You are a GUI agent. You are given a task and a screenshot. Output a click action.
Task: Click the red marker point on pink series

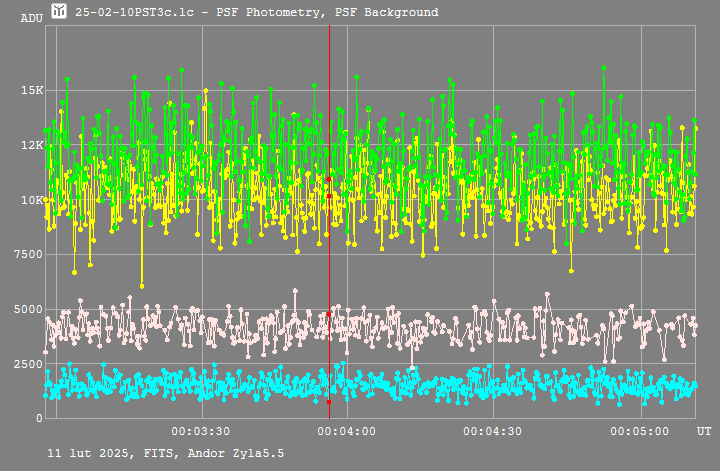(329, 314)
